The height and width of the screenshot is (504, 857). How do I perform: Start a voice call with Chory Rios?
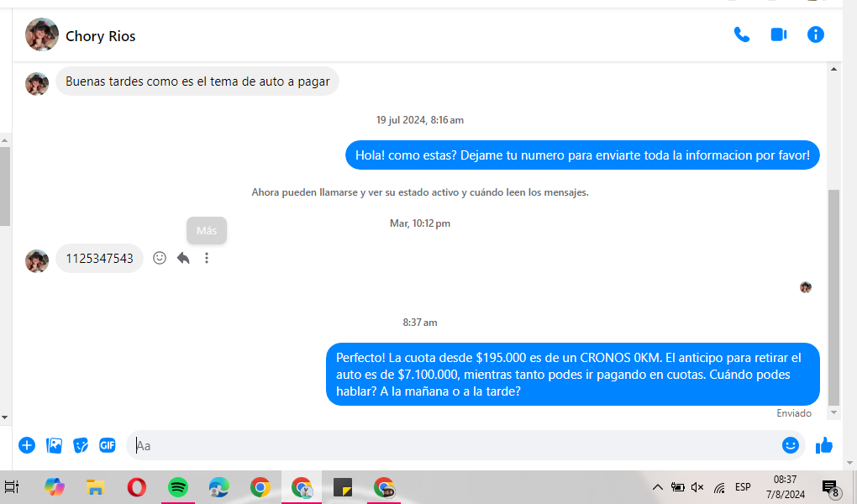pyautogui.click(x=742, y=35)
